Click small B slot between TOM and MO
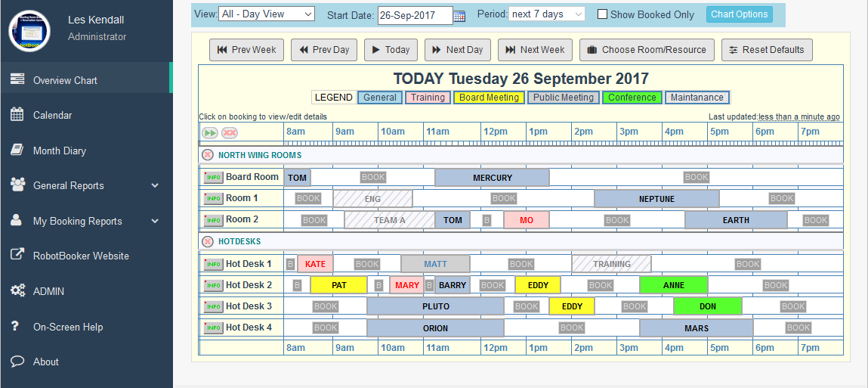The width and height of the screenshot is (868, 388). (x=487, y=220)
